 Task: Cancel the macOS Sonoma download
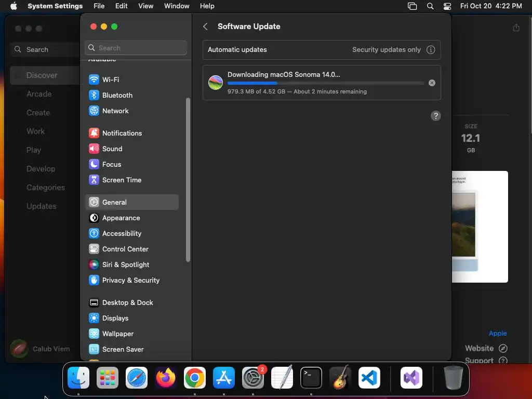(x=432, y=83)
